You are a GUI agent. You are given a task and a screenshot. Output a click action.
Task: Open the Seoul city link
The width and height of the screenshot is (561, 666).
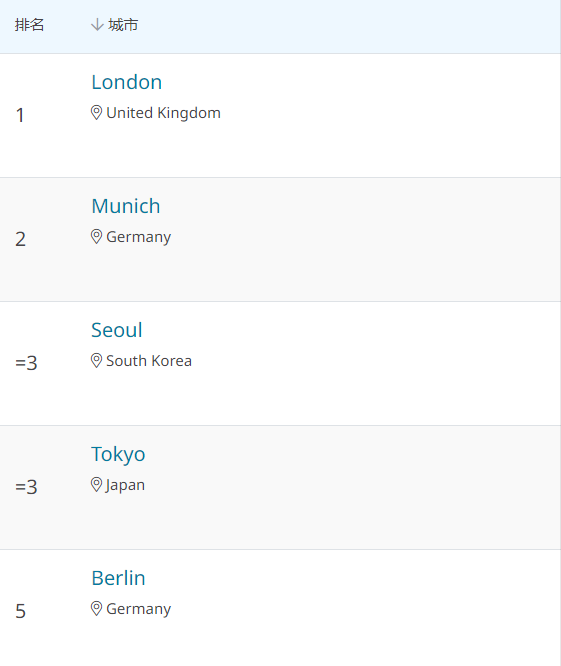tap(117, 330)
